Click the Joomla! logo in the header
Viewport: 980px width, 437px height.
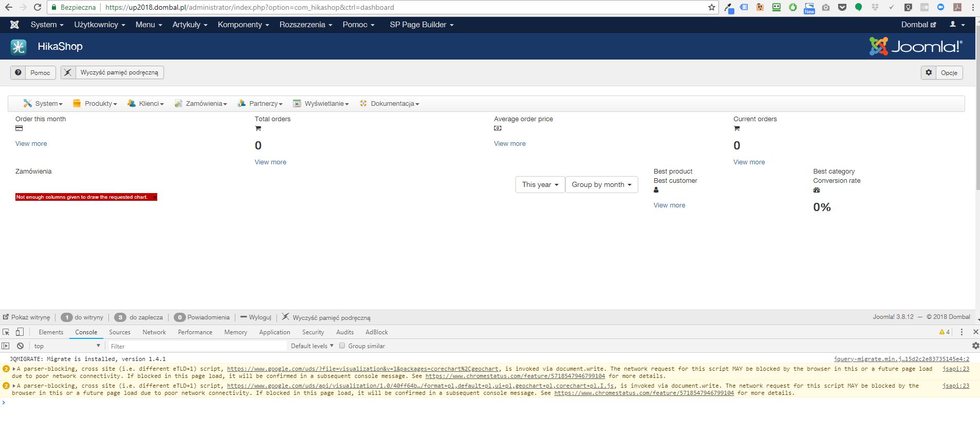(x=916, y=46)
